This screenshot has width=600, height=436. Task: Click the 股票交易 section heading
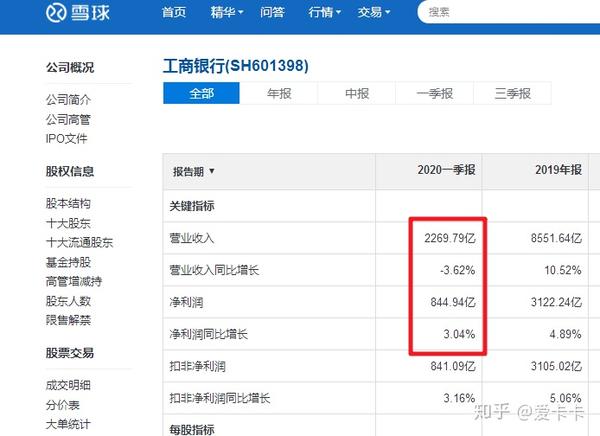coord(70,353)
